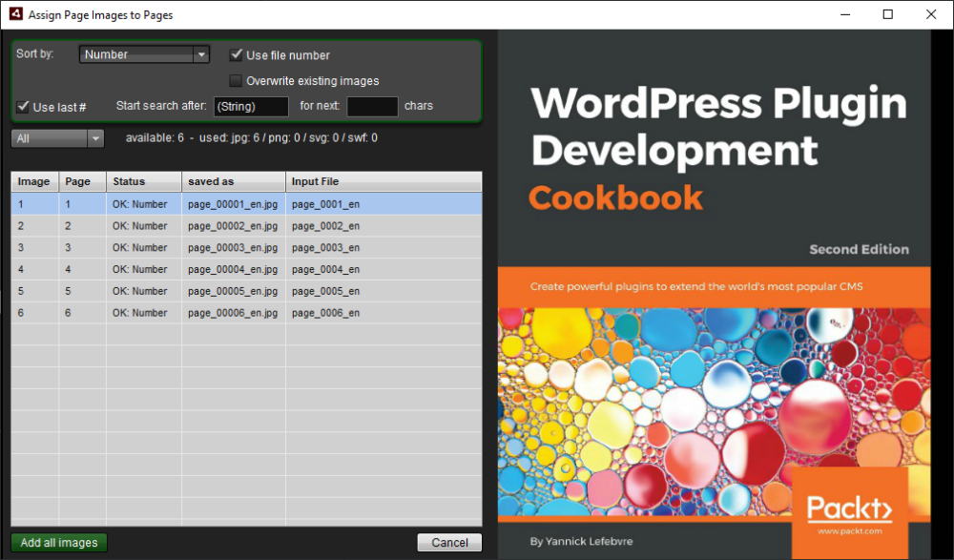Select row with page_00003_en.jpg
Screen dimensions: 954x560
tap(246, 248)
